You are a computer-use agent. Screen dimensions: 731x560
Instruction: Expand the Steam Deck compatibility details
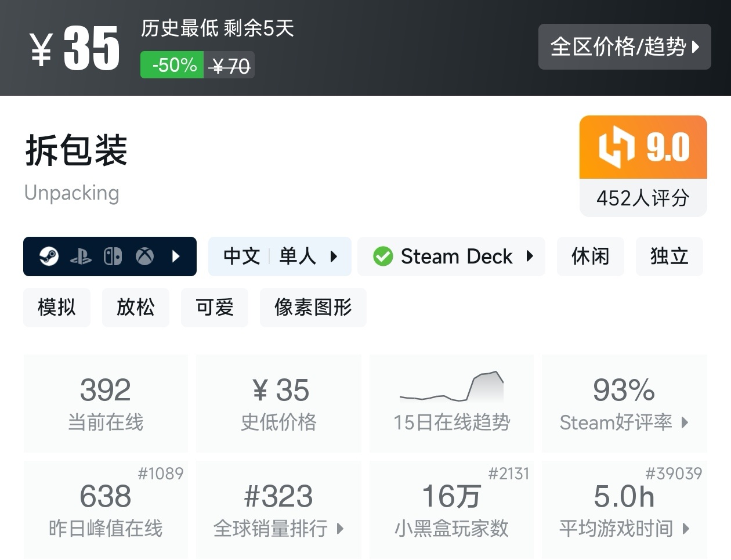[x=530, y=256]
